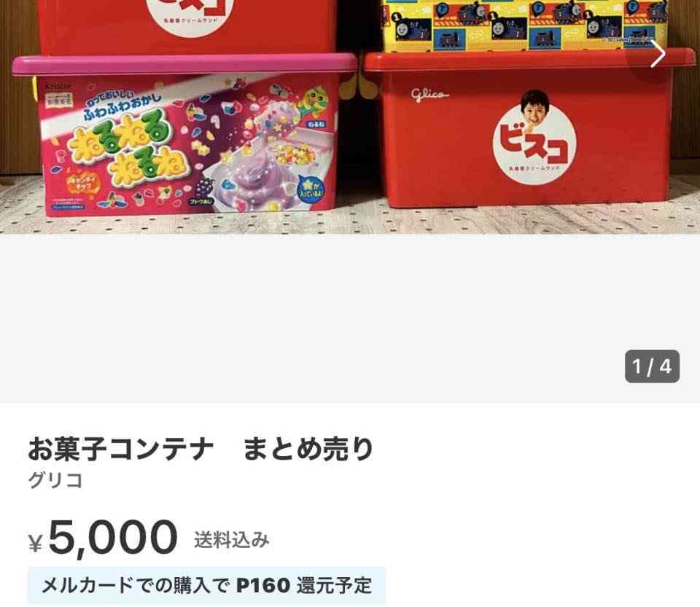700x607 pixels.
Task: Open the メルカード 還元予定 banner
Action: pos(206,586)
